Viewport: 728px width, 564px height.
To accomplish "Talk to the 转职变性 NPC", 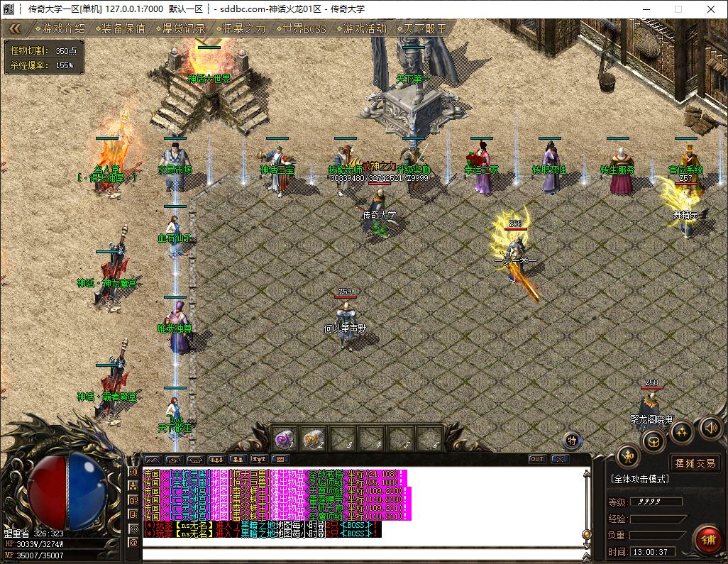I will 550,168.
